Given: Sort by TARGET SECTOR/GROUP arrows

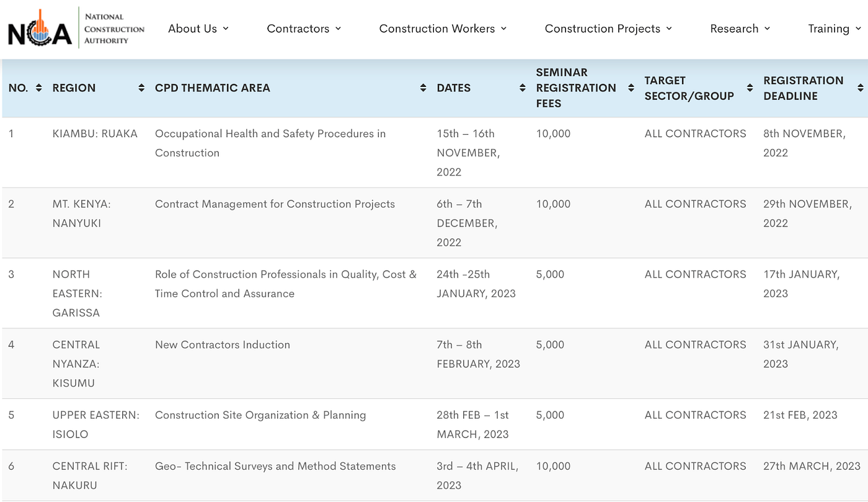Looking at the screenshot, I should pos(750,88).
